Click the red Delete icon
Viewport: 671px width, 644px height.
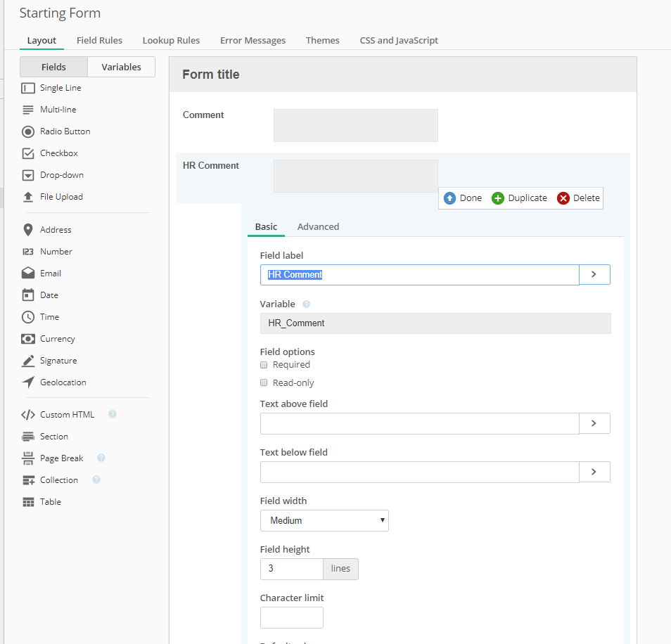tap(563, 198)
